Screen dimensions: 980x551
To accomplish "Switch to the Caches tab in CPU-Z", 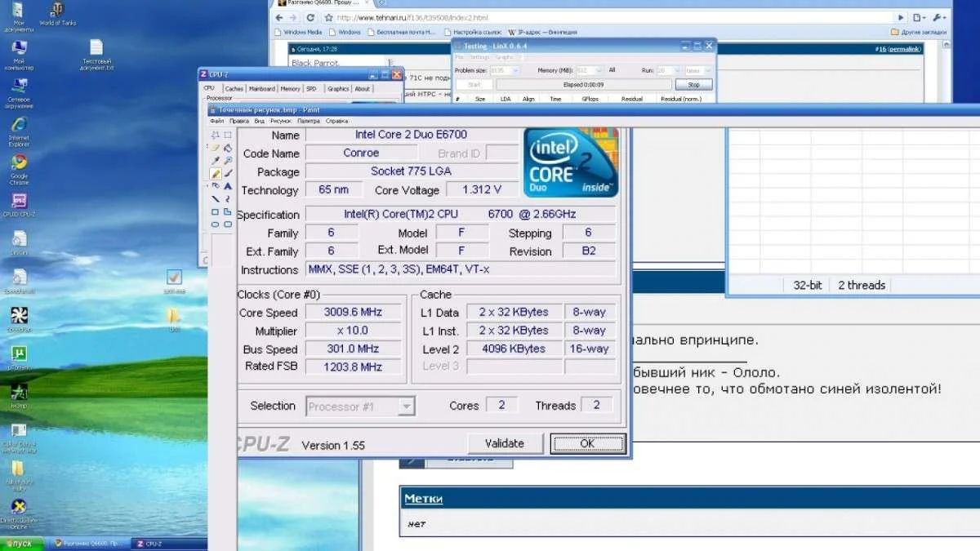I will (x=234, y=89).
